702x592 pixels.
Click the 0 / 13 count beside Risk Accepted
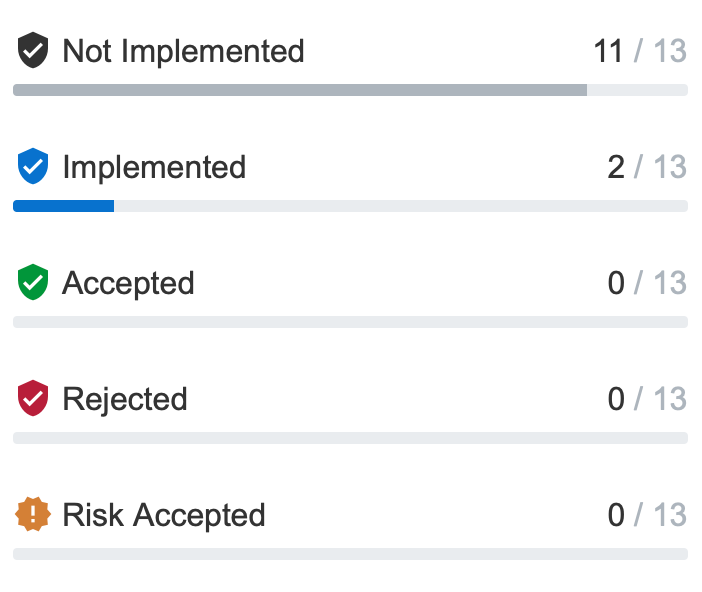click(x=647, y=515)
